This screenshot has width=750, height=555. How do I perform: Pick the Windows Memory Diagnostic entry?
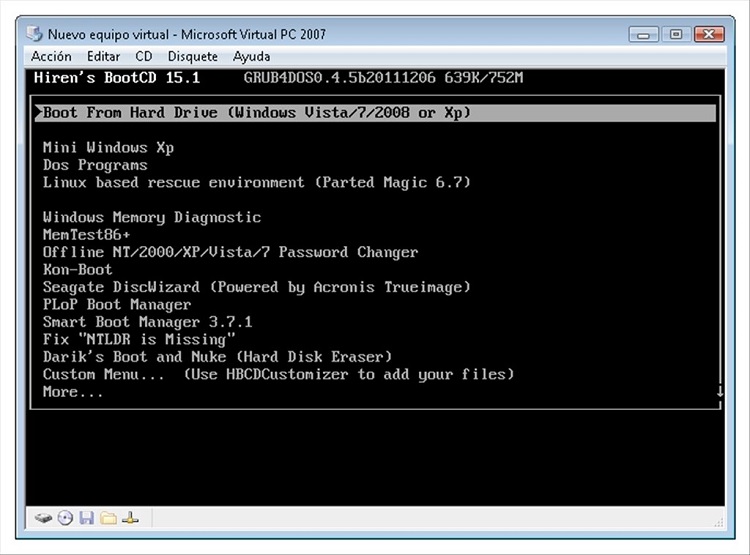click(152, 217)
